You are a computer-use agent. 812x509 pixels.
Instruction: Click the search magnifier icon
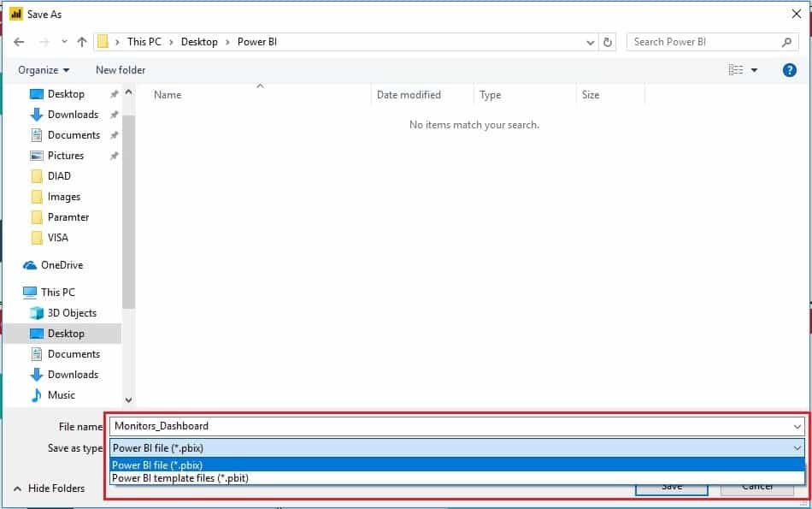(786, 42)
